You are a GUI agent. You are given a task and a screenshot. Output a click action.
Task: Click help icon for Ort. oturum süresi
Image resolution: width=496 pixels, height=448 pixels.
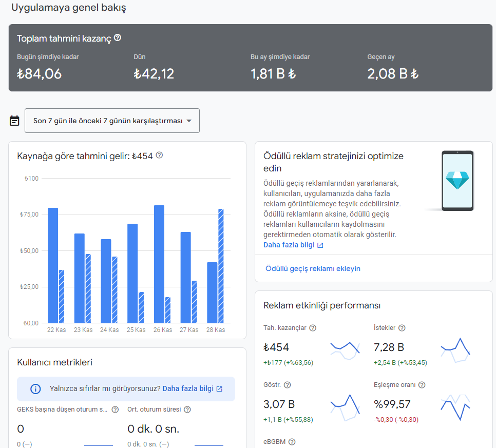[187, 410]
